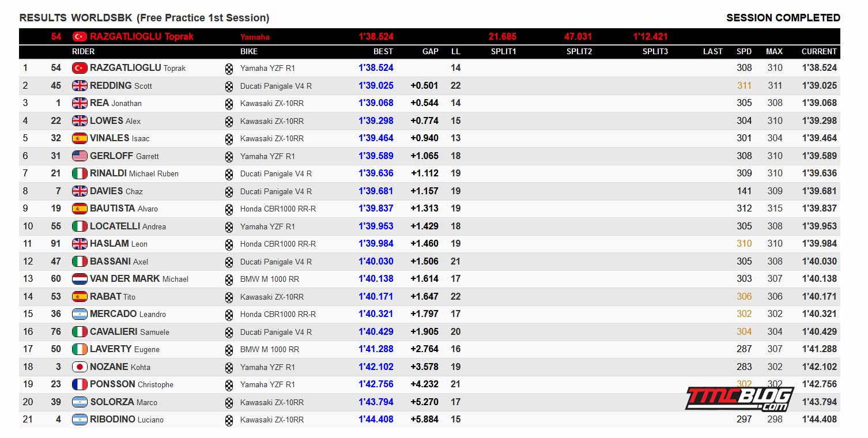Click the checkered flag in REDDING Scott's row
Viewport: 868px width, 438px height.
[x=229, y=86]
